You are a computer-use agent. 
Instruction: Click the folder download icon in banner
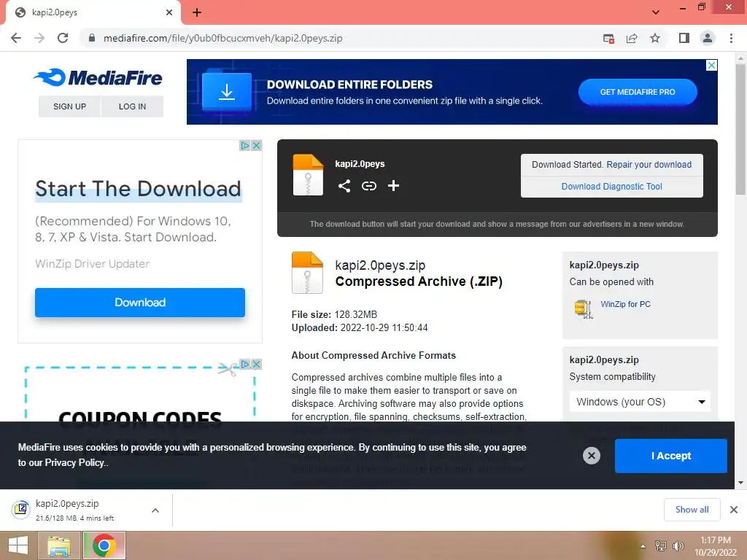pyautogui.click(x=227, y=91)
